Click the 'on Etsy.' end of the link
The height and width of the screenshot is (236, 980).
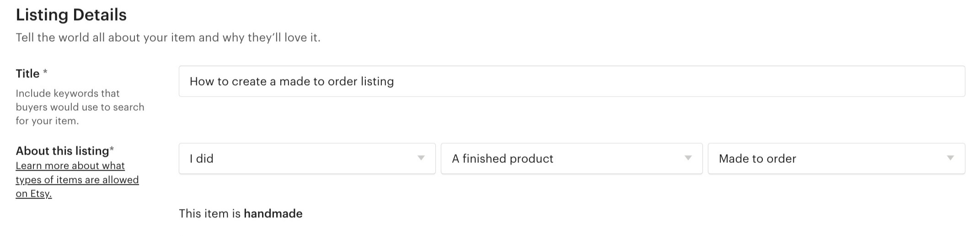[x=34, y=194]
